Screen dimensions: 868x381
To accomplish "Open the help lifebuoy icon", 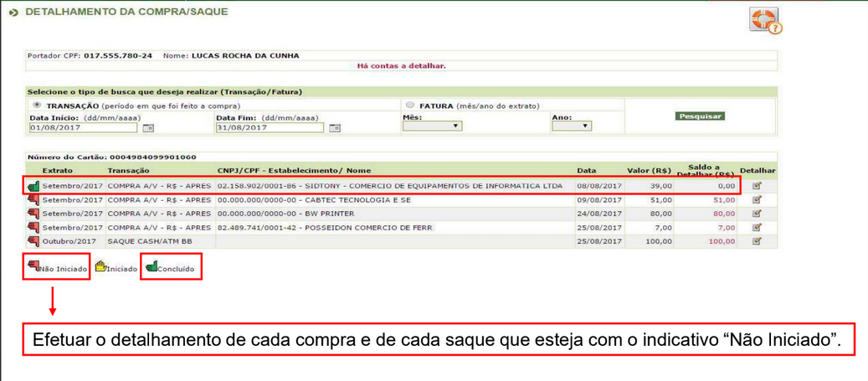I will [x=766, y=21].
